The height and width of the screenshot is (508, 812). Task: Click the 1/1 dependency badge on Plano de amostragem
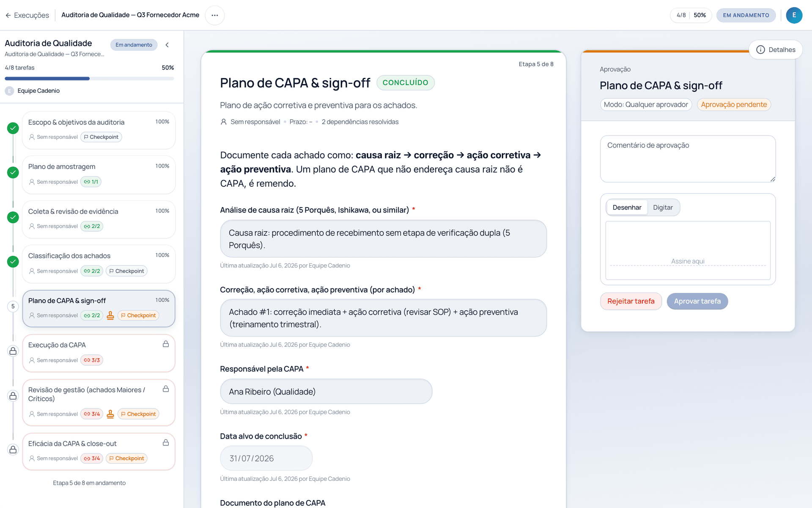point(91,182)
